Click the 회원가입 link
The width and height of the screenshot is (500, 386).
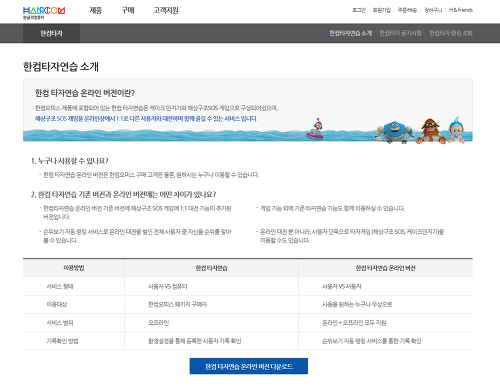tap(382, 10)
